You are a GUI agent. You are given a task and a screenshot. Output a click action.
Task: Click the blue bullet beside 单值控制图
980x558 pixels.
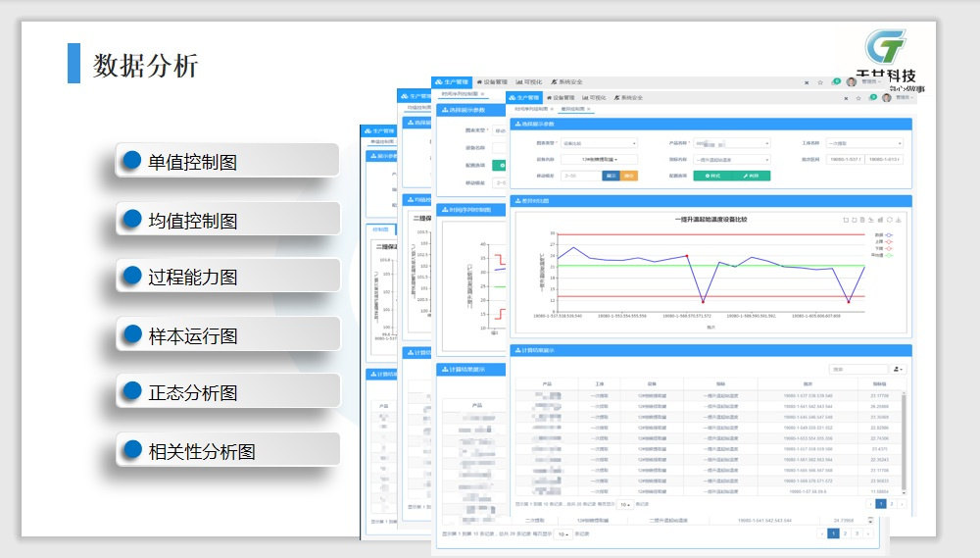[x=131, y=161]
